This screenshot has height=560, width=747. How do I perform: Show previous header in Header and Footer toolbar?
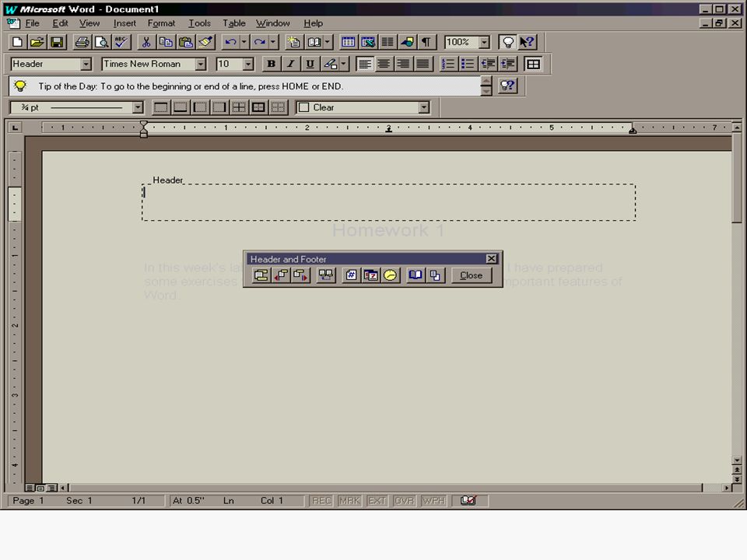281,275
